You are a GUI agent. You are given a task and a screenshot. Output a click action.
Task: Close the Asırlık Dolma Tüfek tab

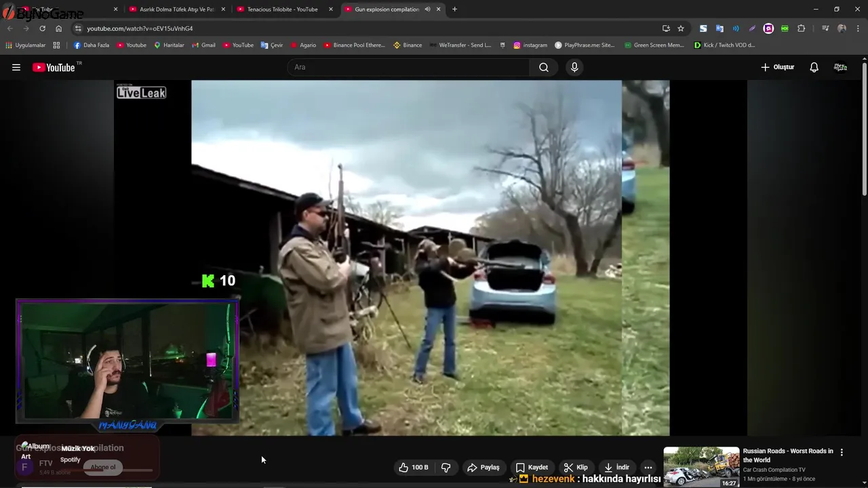[223, 9]
